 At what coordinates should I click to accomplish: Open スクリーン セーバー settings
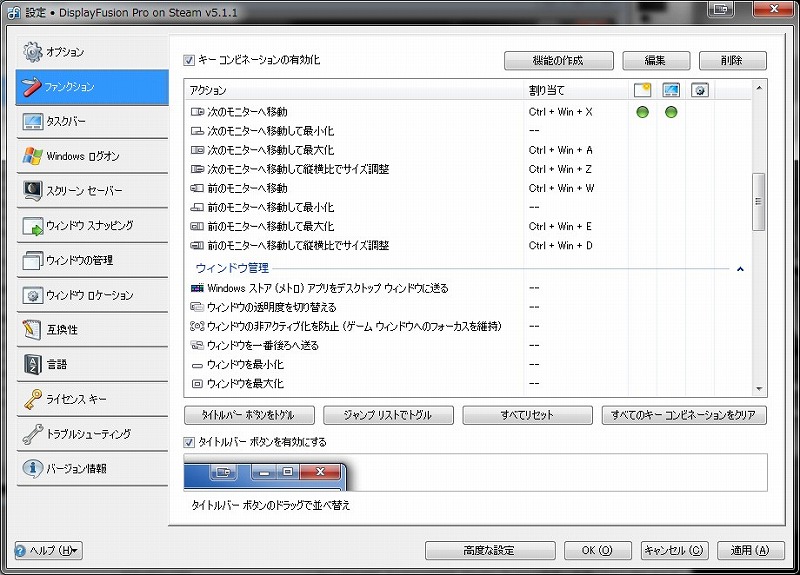[92, 191]
